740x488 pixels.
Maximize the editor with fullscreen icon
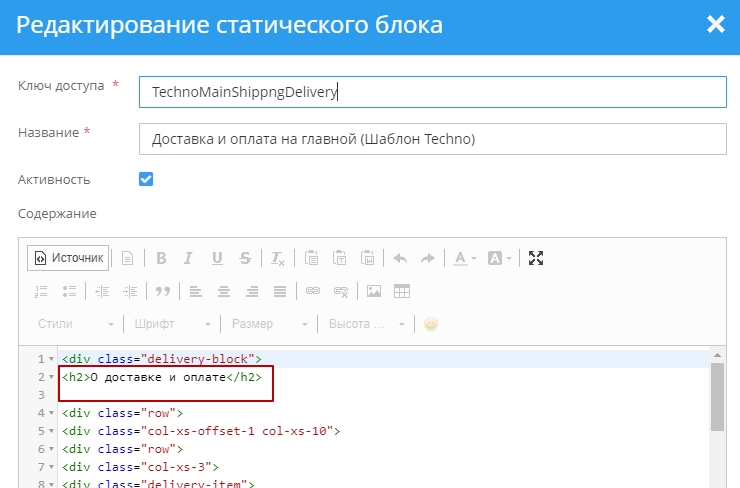(x=536, y=258)
